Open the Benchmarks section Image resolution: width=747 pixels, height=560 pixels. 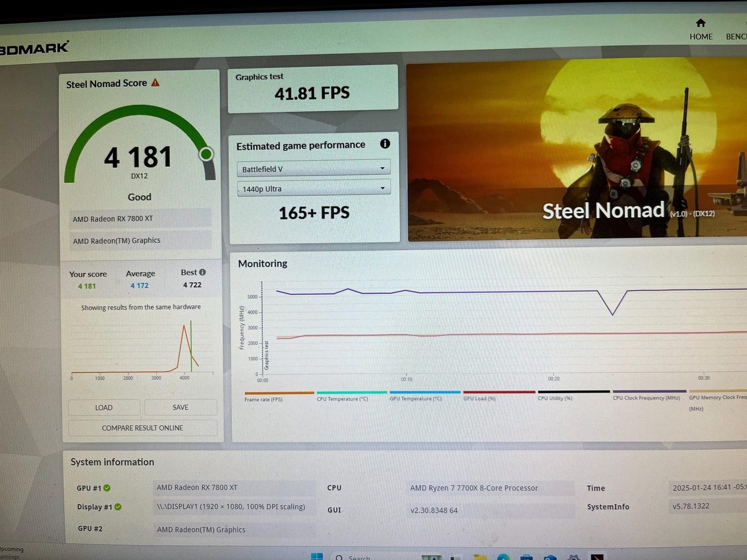(x=736, y=36)
